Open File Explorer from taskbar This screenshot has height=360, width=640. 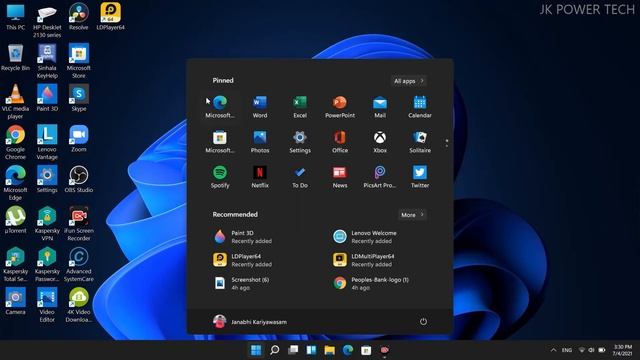[329, 350]
